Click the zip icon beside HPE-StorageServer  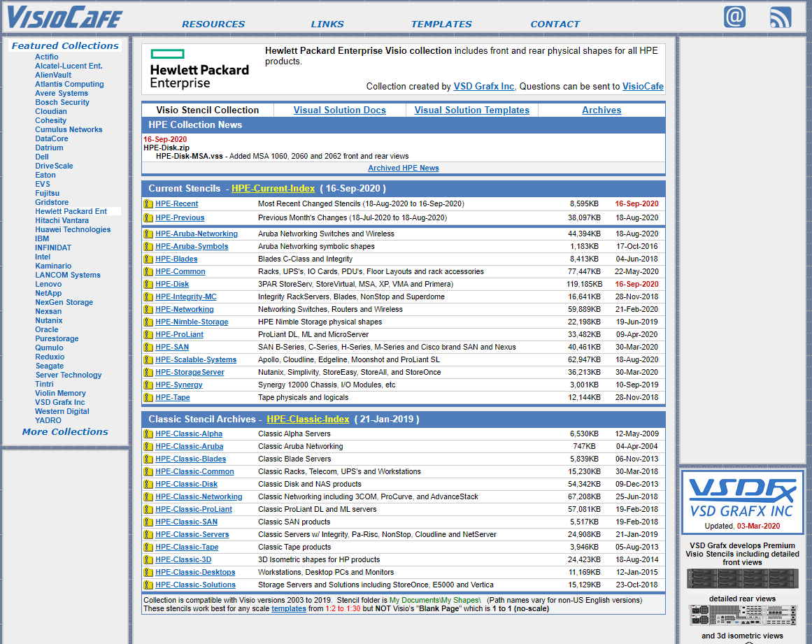click(x=148, y=372)
